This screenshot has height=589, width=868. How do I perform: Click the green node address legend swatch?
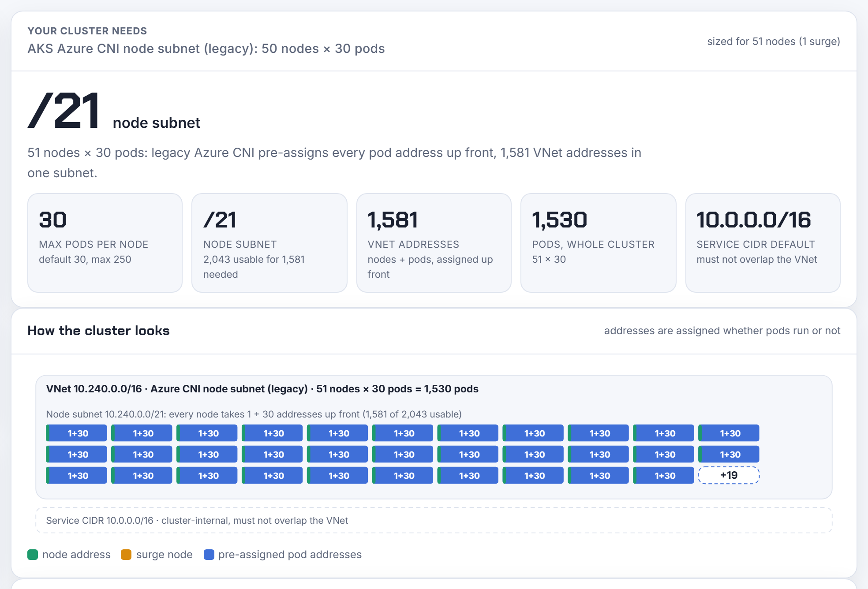click(x=33, y=555)
